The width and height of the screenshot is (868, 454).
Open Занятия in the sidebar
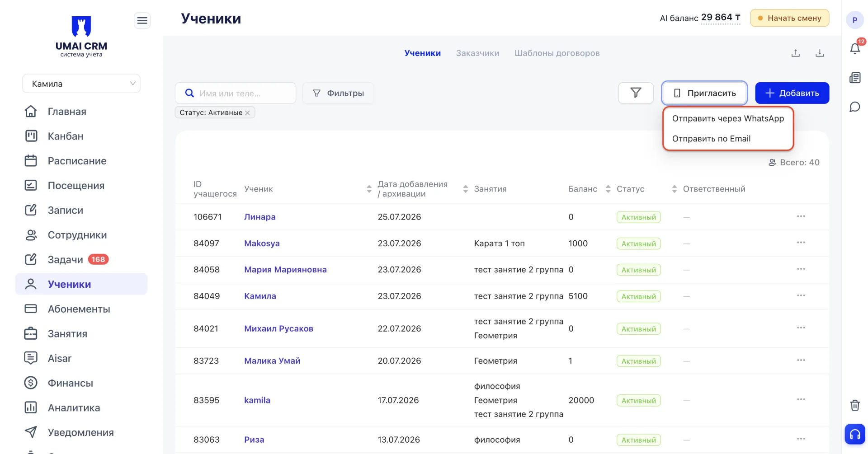[81, 334]
